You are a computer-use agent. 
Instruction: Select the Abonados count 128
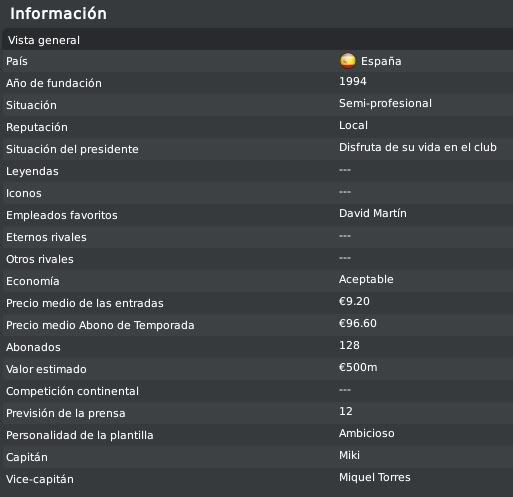(349, 345)
